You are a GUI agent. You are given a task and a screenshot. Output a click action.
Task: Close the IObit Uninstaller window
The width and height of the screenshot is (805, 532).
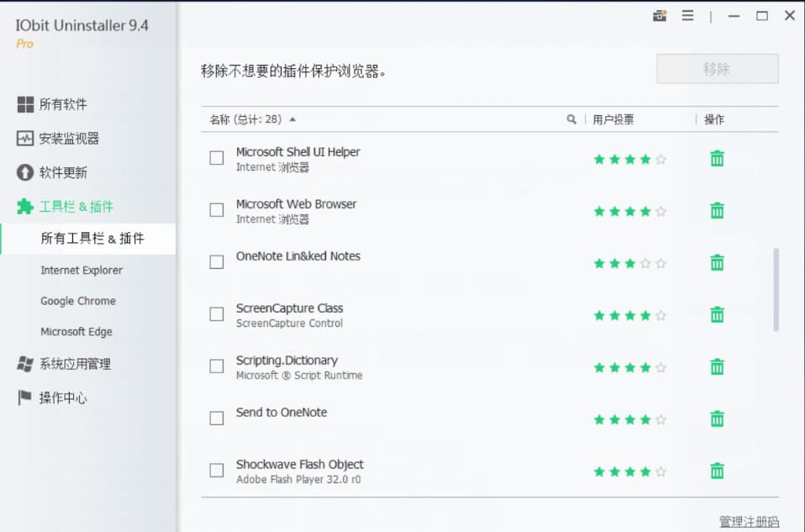pyautogui.click(x=790, y=16)
